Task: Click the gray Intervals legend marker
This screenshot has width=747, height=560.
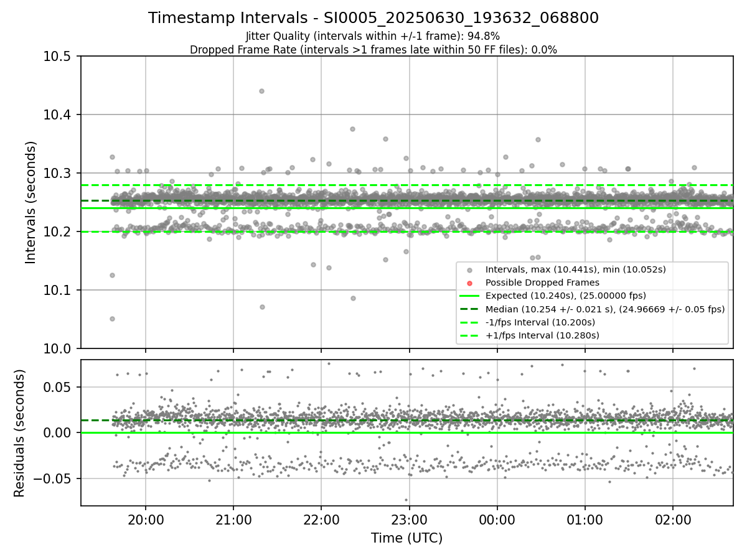Action: pyautogui.click(x=470, y=270)
